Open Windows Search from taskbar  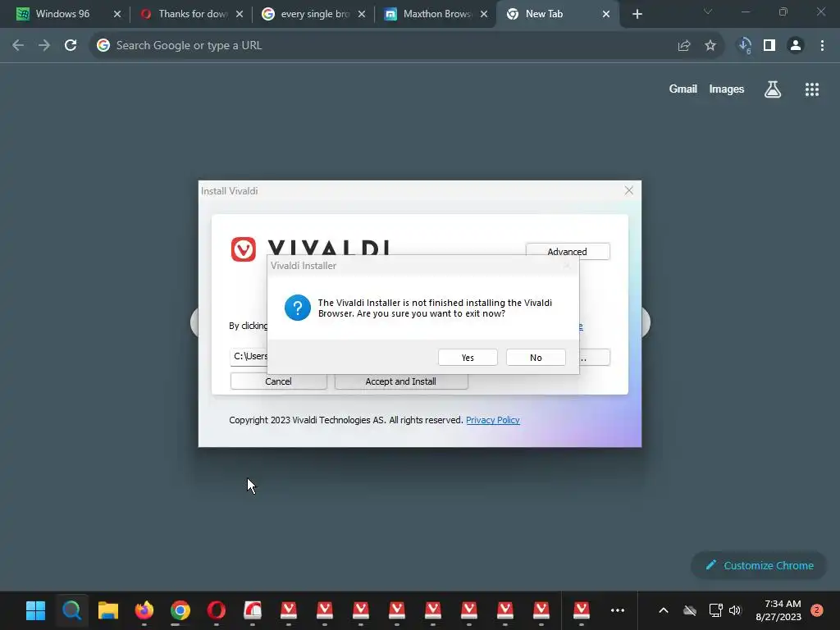[x=72, y=610]
